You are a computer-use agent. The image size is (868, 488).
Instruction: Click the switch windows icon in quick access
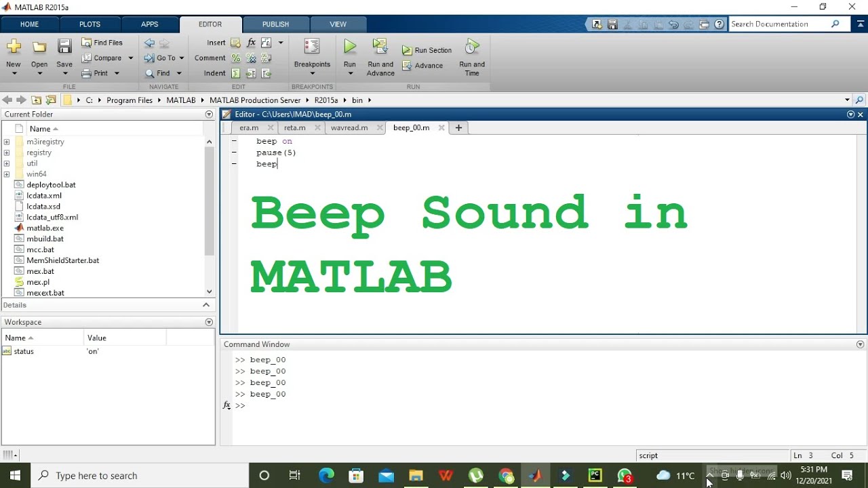703,24
